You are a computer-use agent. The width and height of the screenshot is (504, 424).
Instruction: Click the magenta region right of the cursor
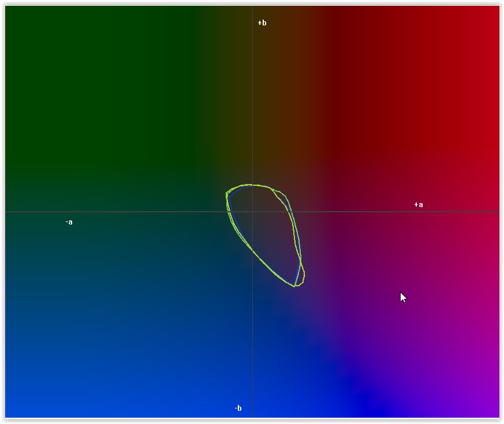click(x=450, y=297)
